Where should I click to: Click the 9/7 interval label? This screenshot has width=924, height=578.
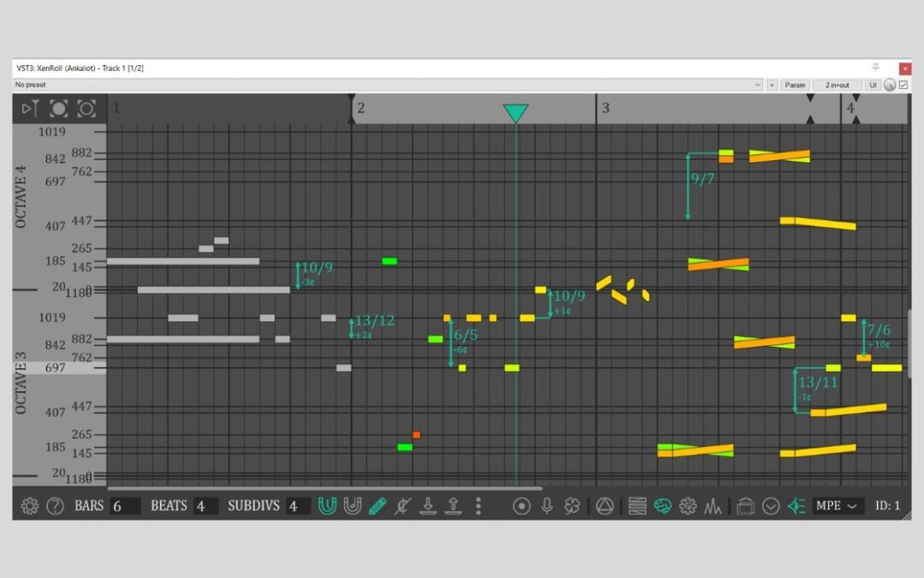click(x=702, y=178)
